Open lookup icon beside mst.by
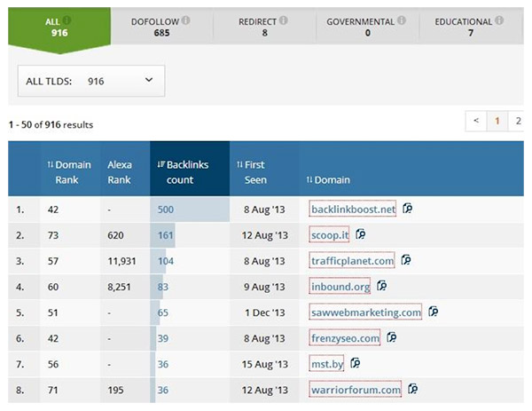The height and width of the screenshot is (411, 532). (356, 363)
